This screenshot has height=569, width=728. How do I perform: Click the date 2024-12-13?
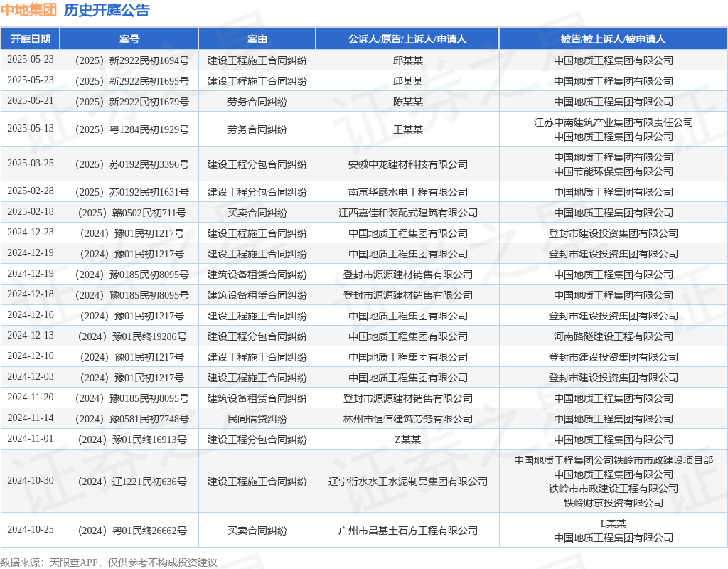click(x=31, y=336)
